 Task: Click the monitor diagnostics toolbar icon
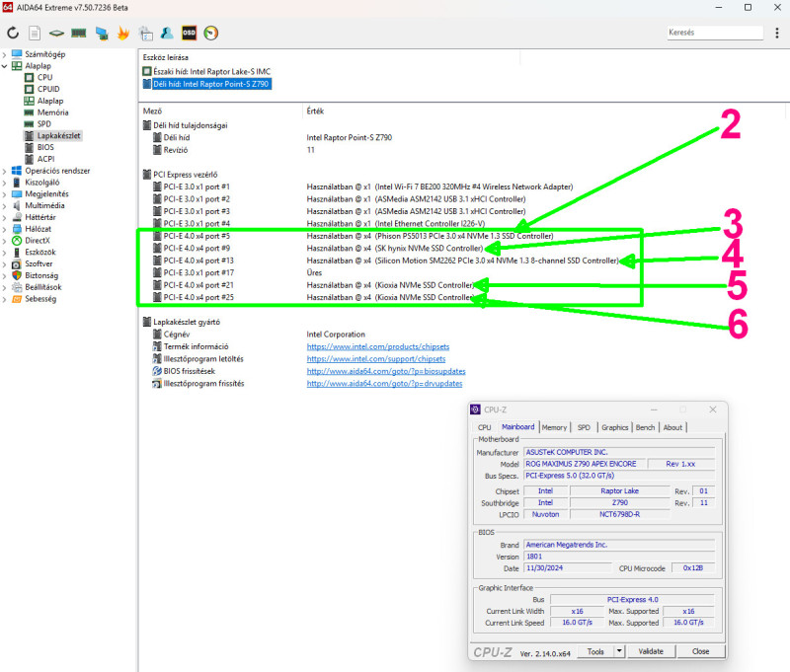click(102, 34)
